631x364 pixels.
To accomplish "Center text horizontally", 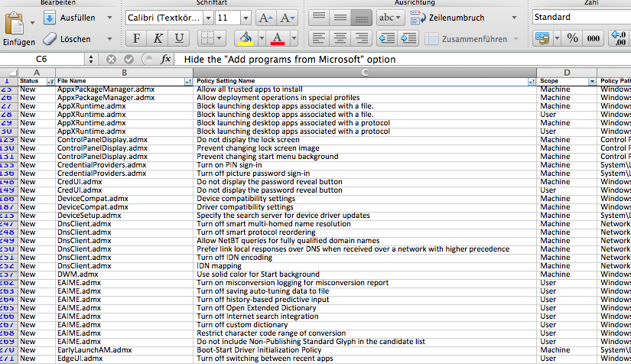I will point(340,38).
